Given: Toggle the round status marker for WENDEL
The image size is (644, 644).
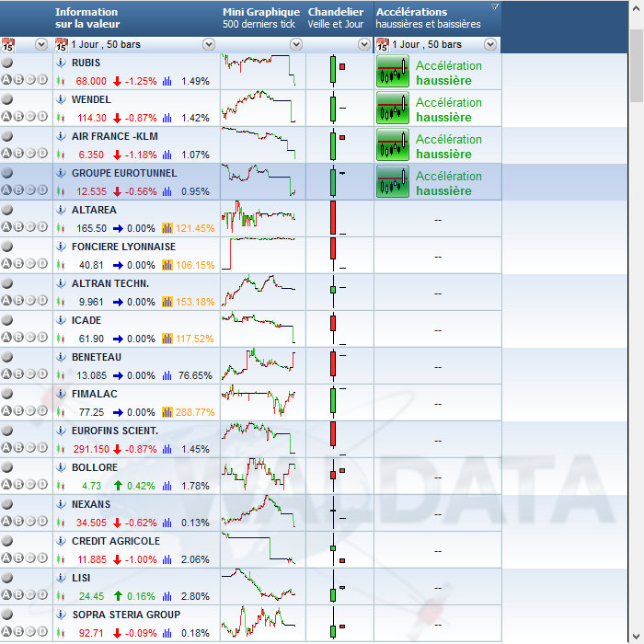Looking at the screenshot, I should (7, 99).
